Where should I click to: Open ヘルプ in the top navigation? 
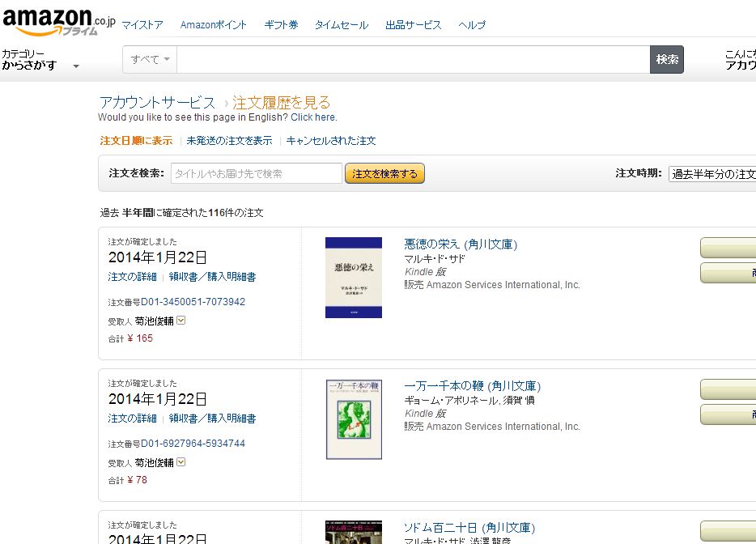(x=472, y=25)
